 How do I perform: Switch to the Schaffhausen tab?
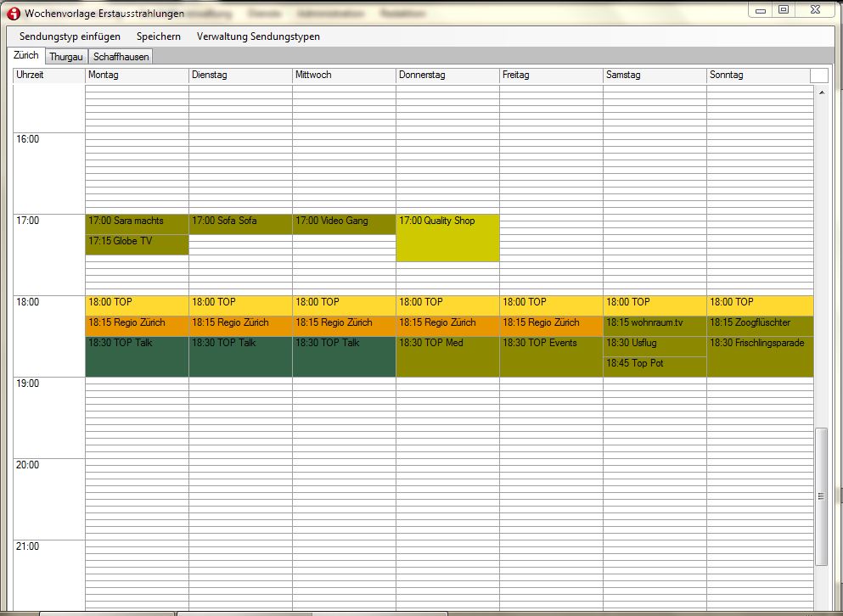pyautogui.click(x=121, y=57)
